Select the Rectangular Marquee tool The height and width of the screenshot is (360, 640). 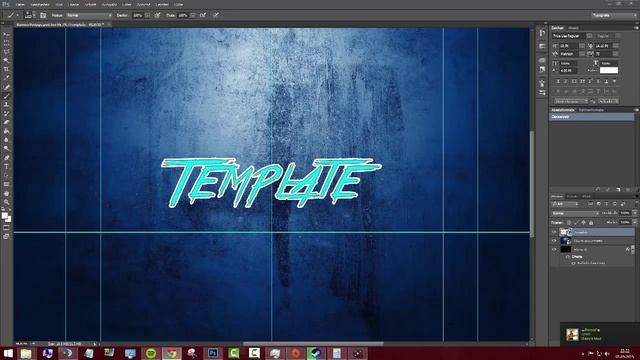[x=6, y=43]
